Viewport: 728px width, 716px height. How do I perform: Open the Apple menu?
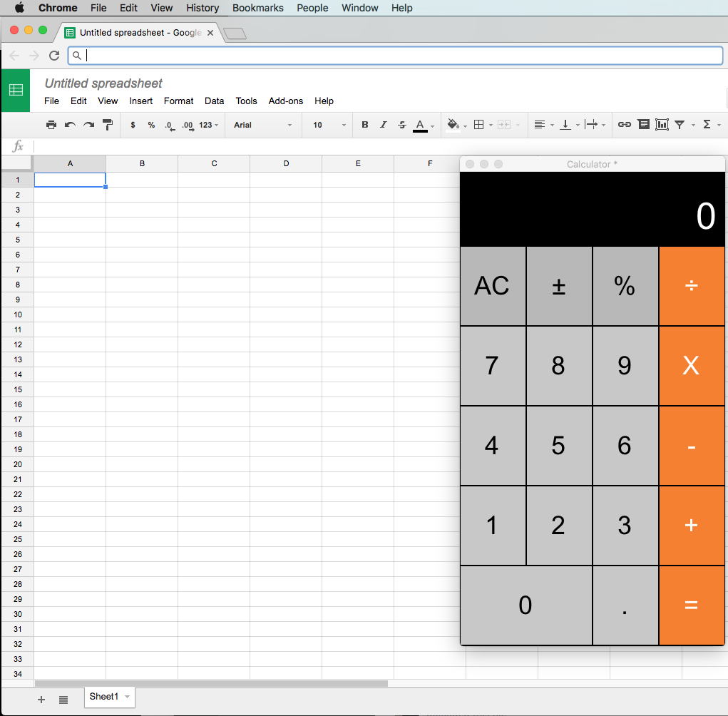coord(19,8)
